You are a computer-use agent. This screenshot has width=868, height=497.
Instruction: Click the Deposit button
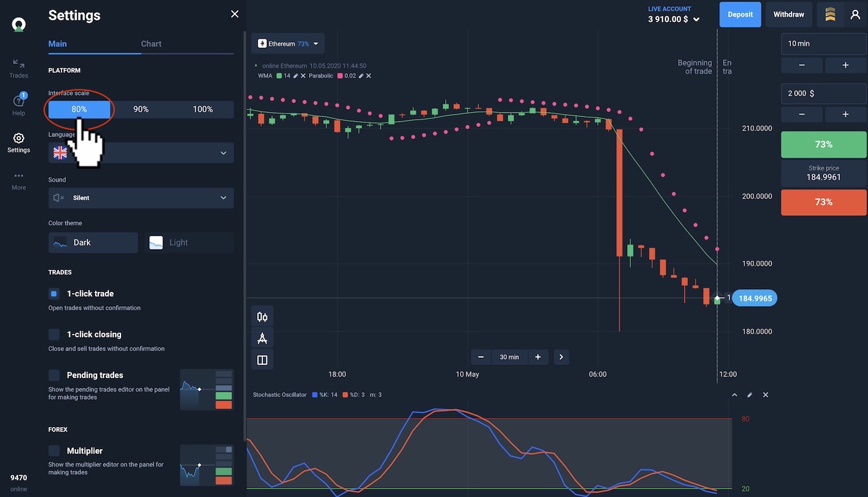coord(740,14)
